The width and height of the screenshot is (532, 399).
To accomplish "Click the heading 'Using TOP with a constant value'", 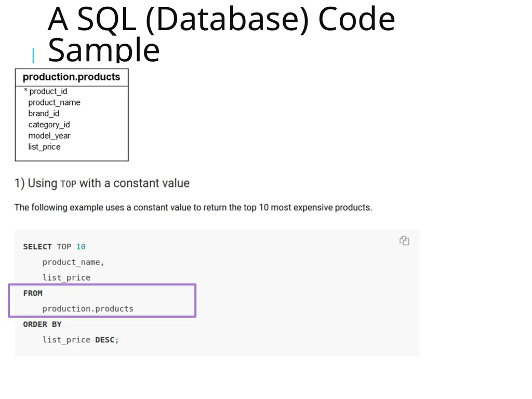I will tap(102, 183).
